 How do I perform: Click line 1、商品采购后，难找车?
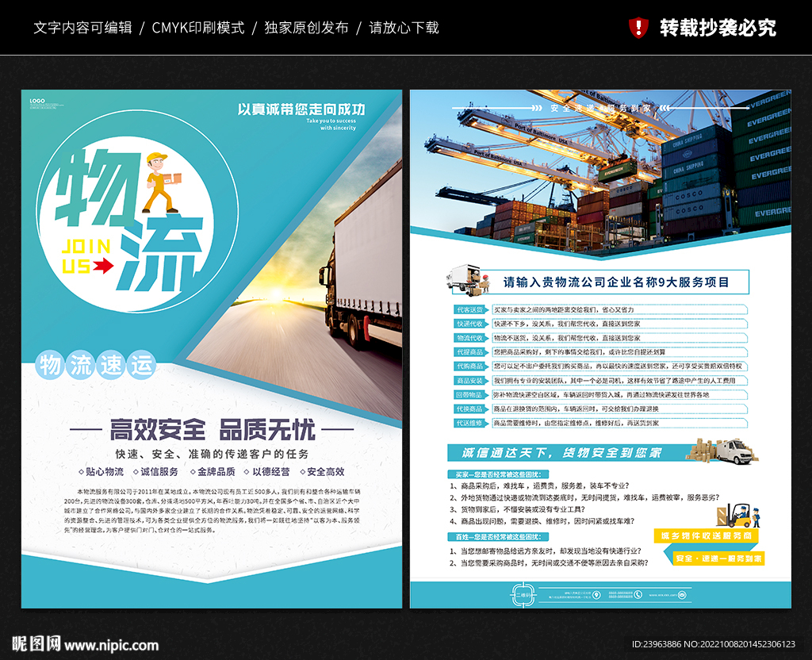tap(539, 485)
